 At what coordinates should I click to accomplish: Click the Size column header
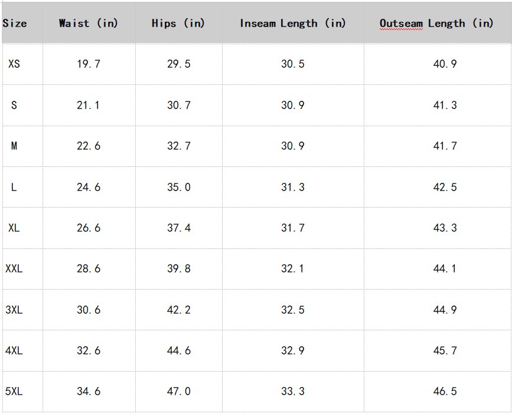(15, 24)
